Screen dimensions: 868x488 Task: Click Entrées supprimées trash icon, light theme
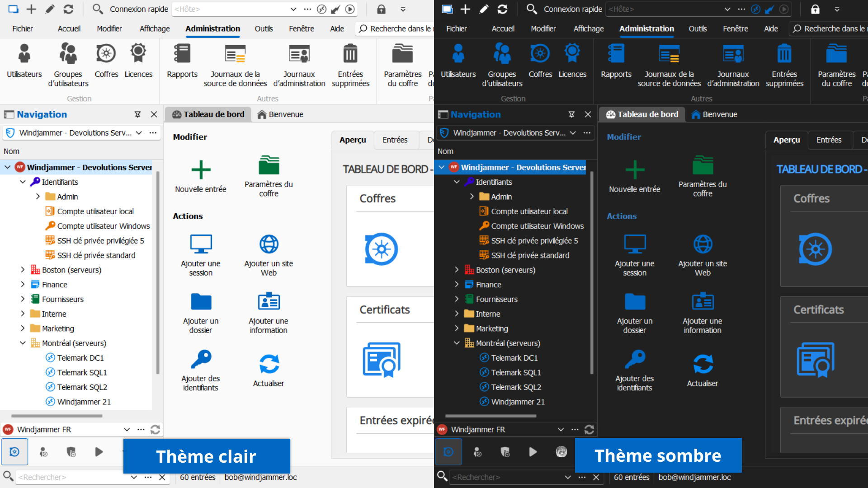tap(350, 54)
